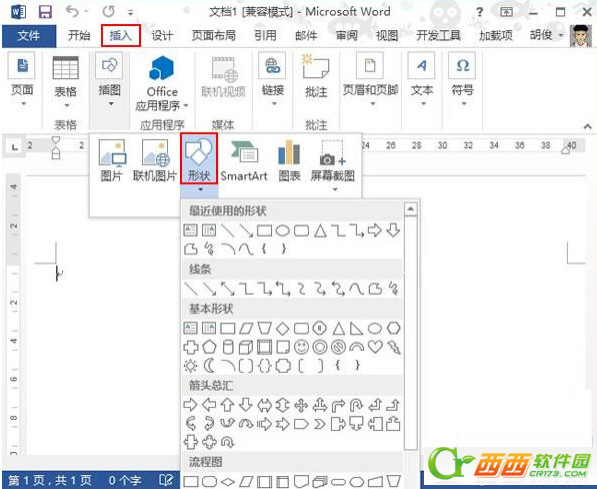Screen dimensions: 597x489
Task: Open the 视图 (View) tab
Action: 387,36
